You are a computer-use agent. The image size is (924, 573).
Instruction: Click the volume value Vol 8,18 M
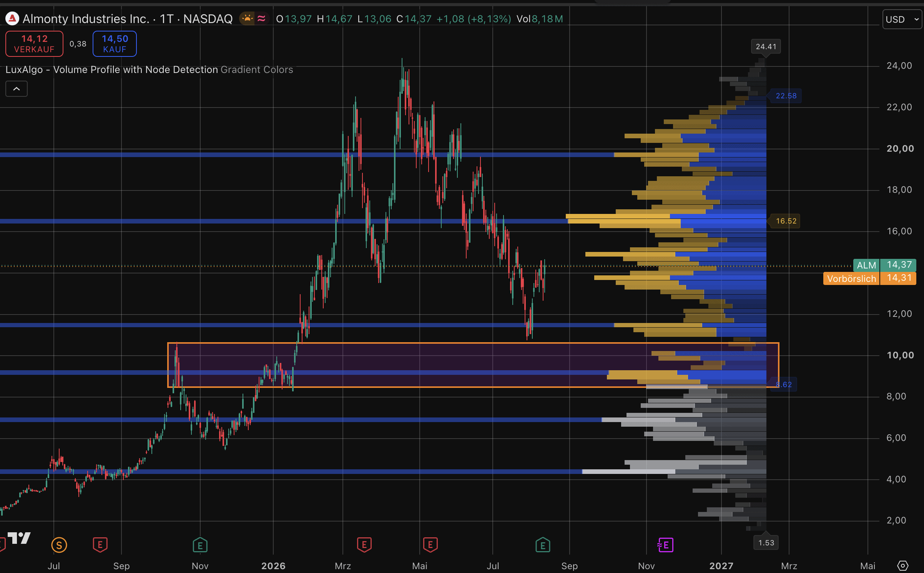pyautogui.click(x=540, y=19)
